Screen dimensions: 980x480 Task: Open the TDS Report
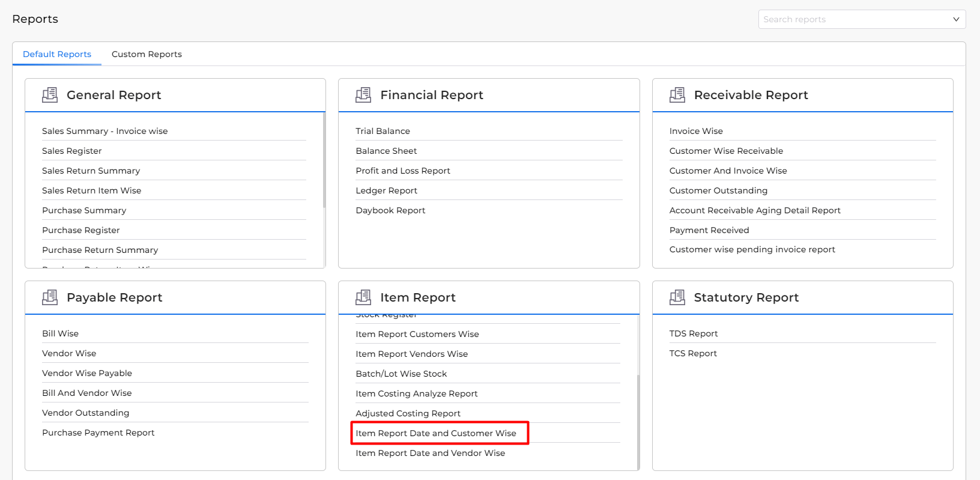[694, 333]
